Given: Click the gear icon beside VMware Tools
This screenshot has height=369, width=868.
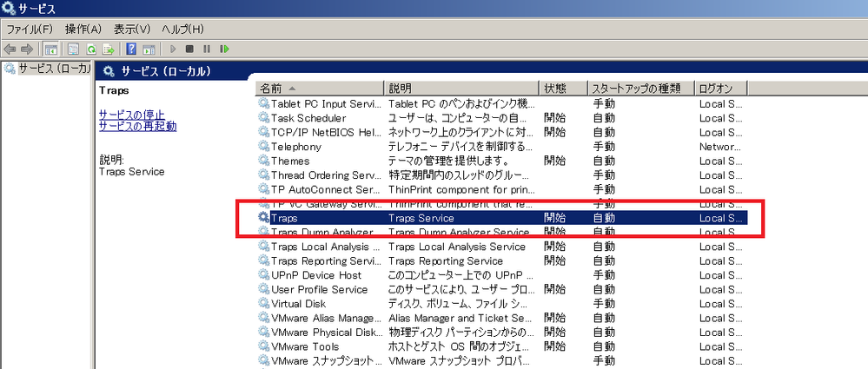Looking at the screenshot, I should [263, 347].
